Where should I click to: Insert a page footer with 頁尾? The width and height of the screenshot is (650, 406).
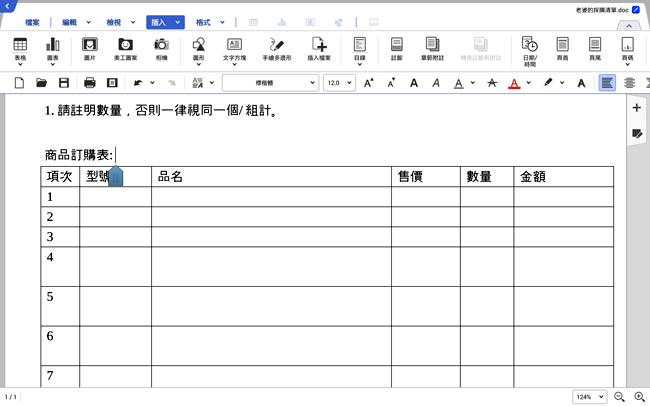click(595, 49)
